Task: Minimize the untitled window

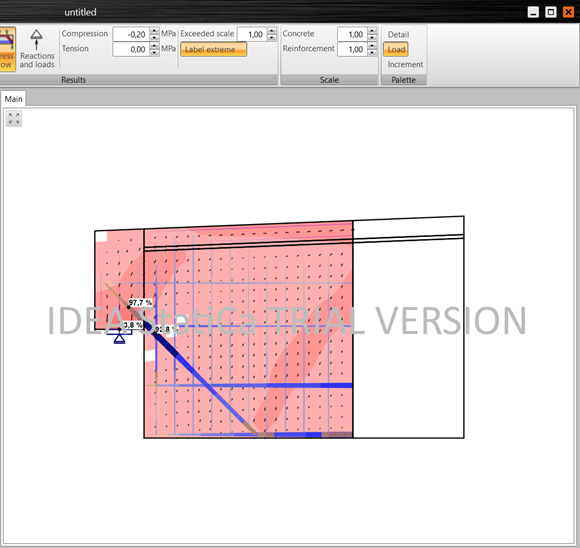Action: pos(533,12)
